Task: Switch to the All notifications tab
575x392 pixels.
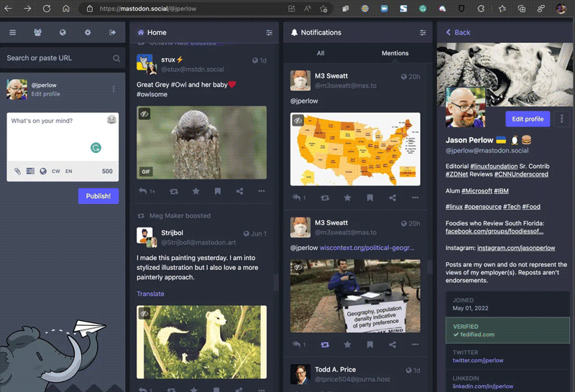Action: tap(321, 53)
